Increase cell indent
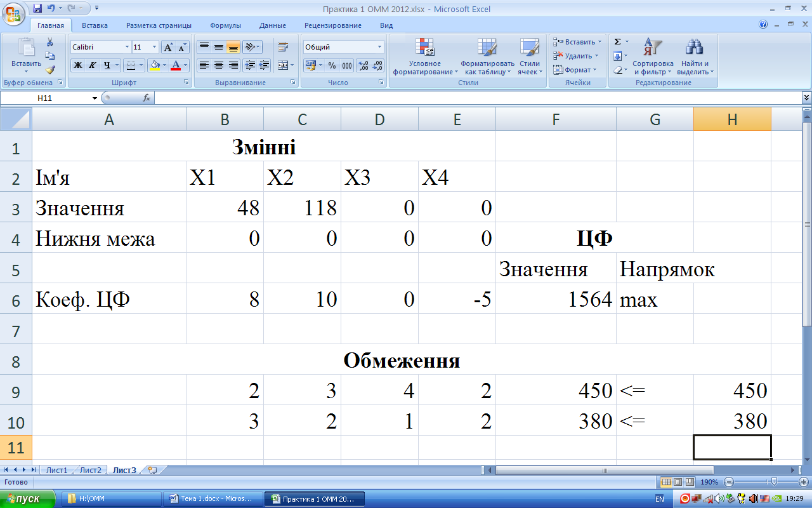 pyautogui.click(x=264, y=65)
